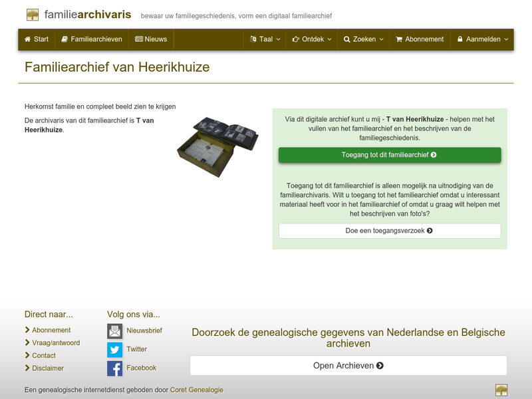Click the flag icon in the Taal menu
The image size is (532, 399).
coord(253,39)
